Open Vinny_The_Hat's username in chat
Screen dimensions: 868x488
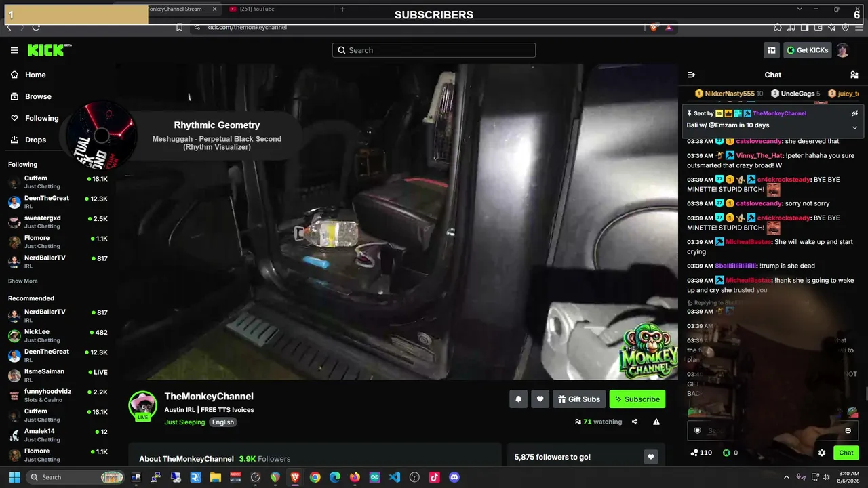[759, 155]
